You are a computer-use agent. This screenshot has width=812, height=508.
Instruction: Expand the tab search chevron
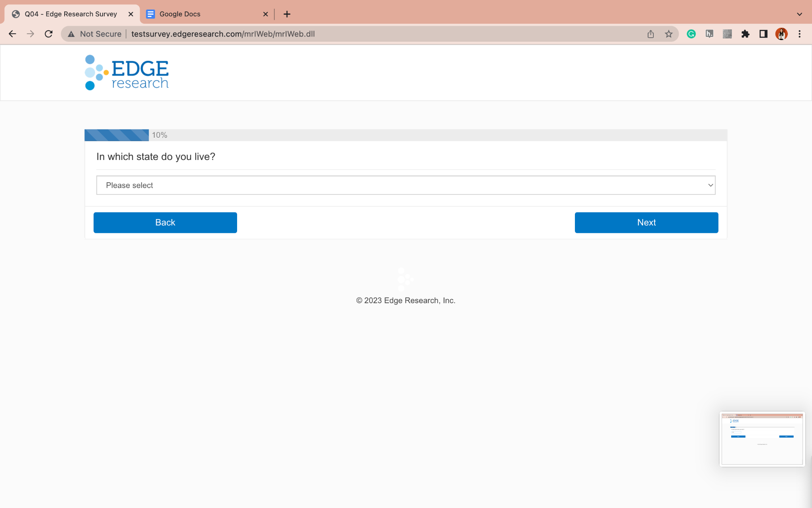pos(799,14)
